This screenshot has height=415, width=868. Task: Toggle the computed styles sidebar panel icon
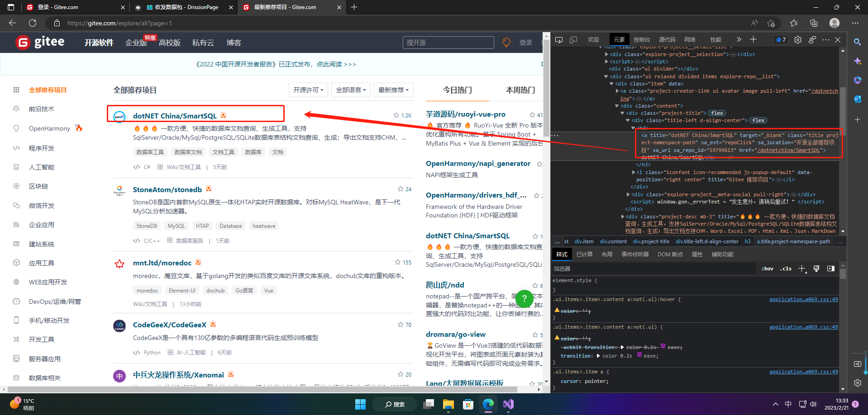[830, 268]
